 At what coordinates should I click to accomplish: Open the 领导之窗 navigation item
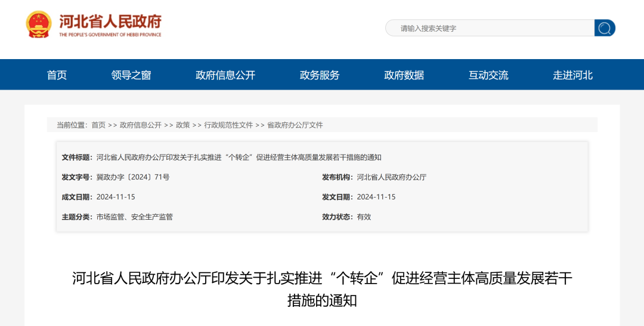[131, 75]
